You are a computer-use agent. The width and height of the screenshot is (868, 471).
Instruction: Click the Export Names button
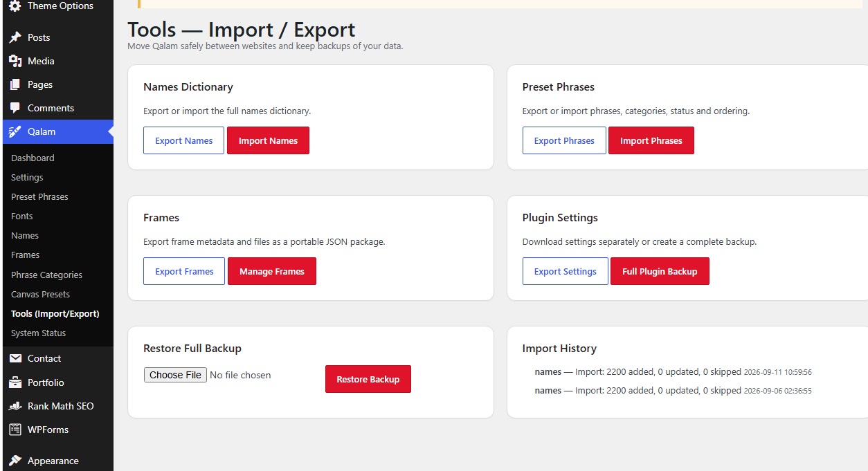[x=183, y=140]
